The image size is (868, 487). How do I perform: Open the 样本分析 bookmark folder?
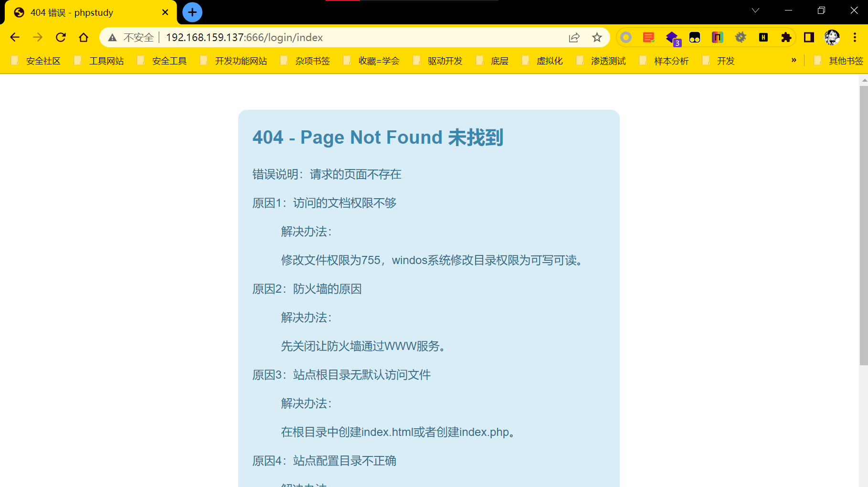665,61
